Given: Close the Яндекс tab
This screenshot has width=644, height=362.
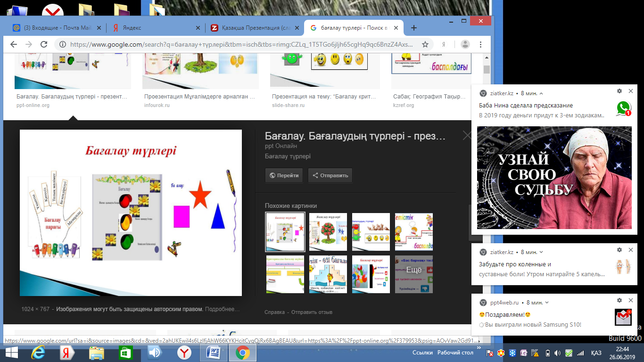Looking at the screenshot, I should click(198, 28).
